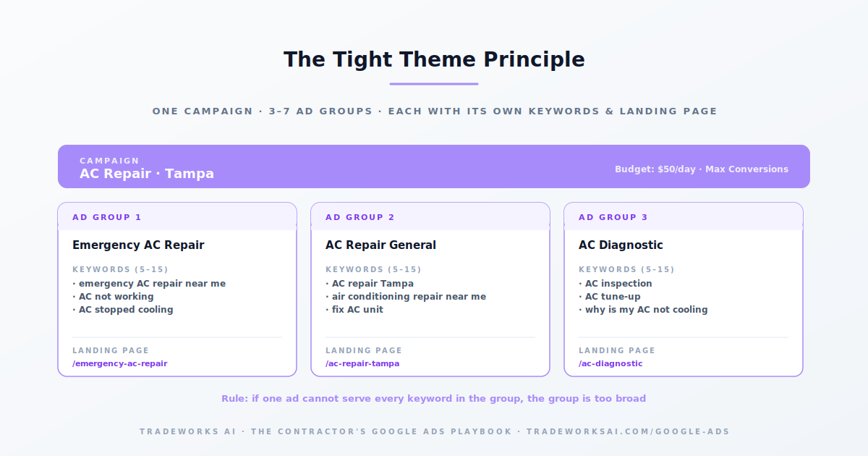Viewport: 868px width, 456px height.
Task: Open the tradeworksai.com/google-ads footer link
Action: point(628,431)
